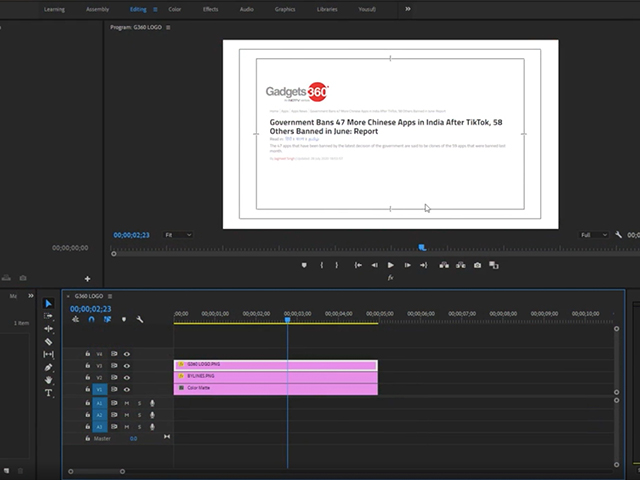Mute audio track A1
The width and height of the screenshot is (640, 480).
pos(127,403)
